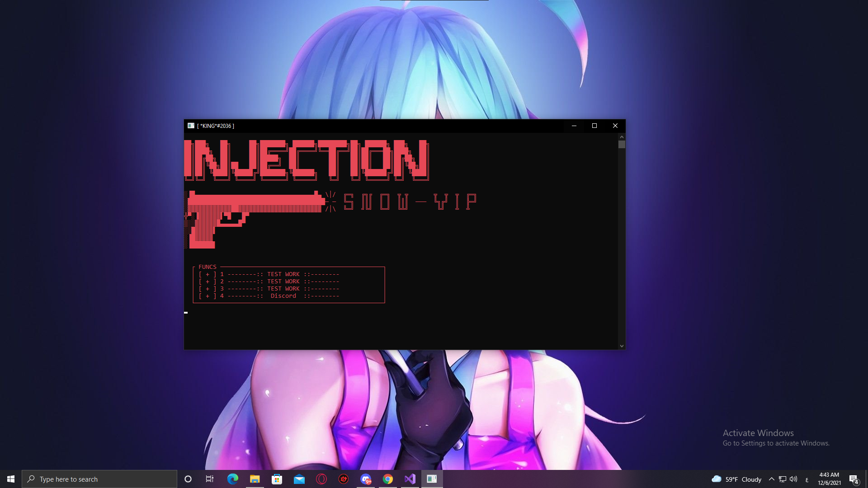Open network status tray icon
Screen dimensions: 868x488
[x=783, y=479]
